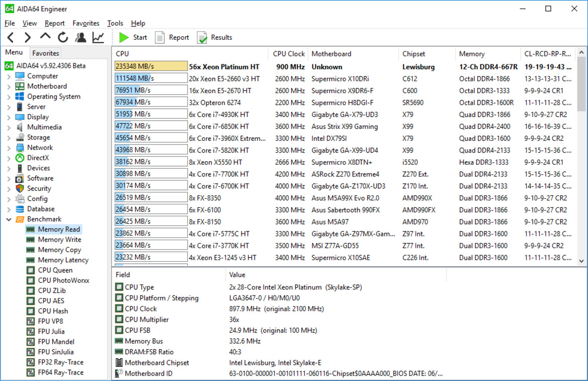Open the Tools menu
Screen dimensions: 588x381
[115, 23]
